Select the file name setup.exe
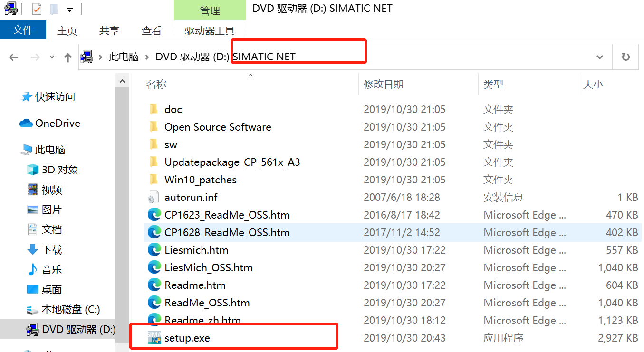644x352 pixels. (x=187, y=338)
